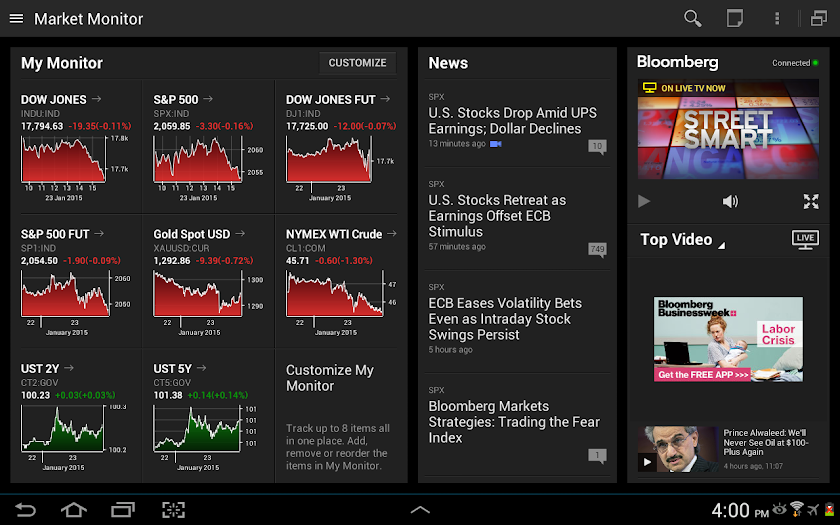This screenshot has height=525, width=840.
Task: Open Prince Alwaleed oil video title
Action: point(766,442)
